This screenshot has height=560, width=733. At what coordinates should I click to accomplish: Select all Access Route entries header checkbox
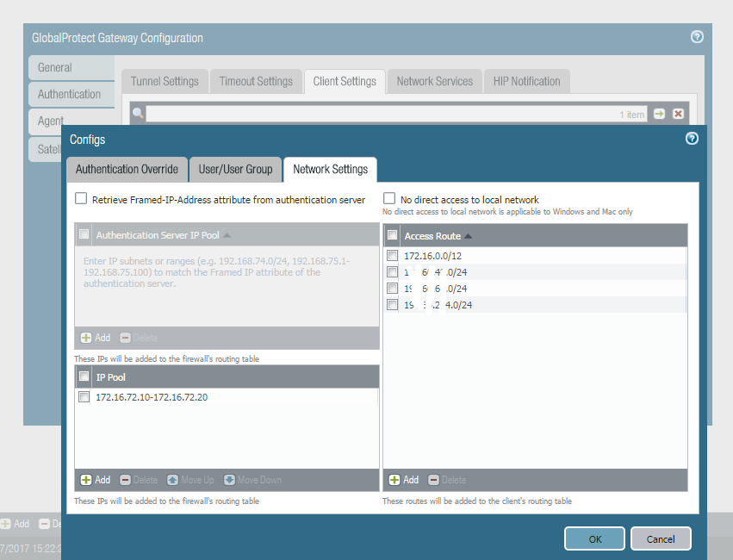tap(392, 235)
